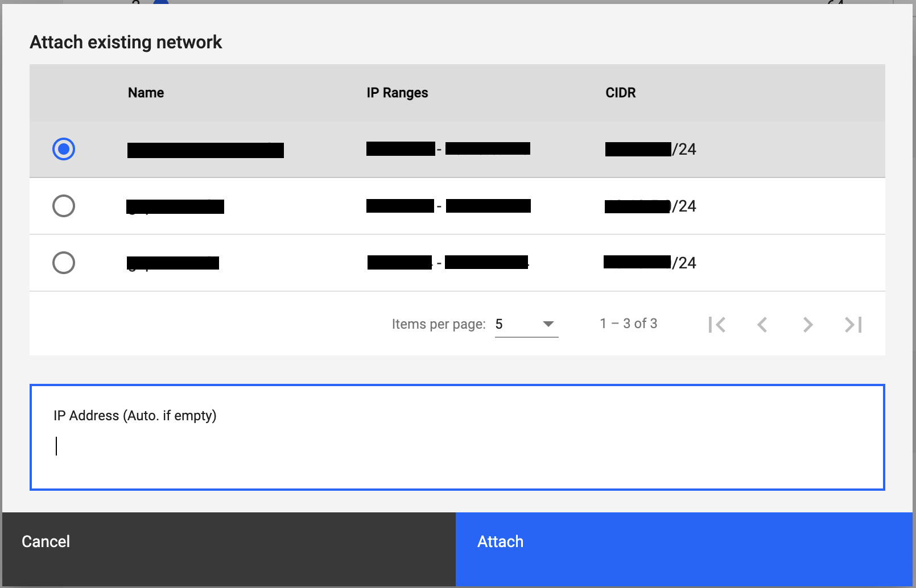This screenshot has height=588, width=916.
Task: Click the IP Ranges column header
Action: [398, 92]
